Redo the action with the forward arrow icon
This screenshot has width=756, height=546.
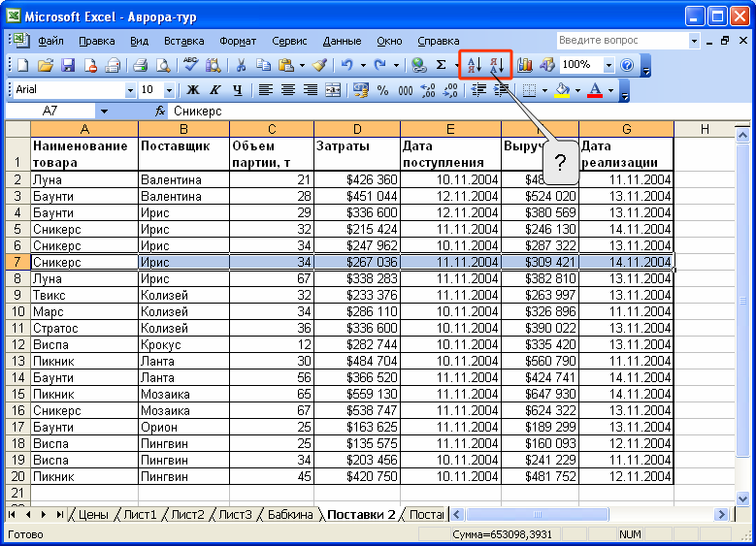(380, 65)
